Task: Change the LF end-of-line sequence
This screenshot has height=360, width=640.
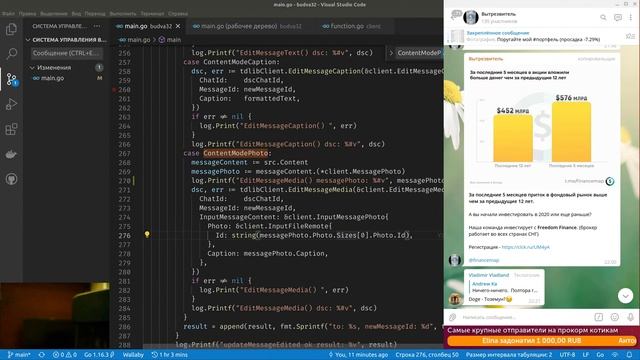Action: coord(585,355)
